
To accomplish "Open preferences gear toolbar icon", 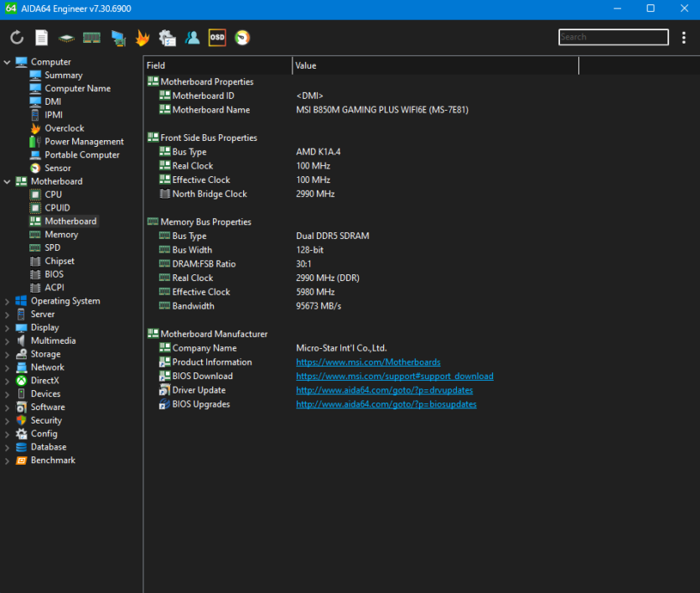I will pyautogui.click(x=168, y=38).
